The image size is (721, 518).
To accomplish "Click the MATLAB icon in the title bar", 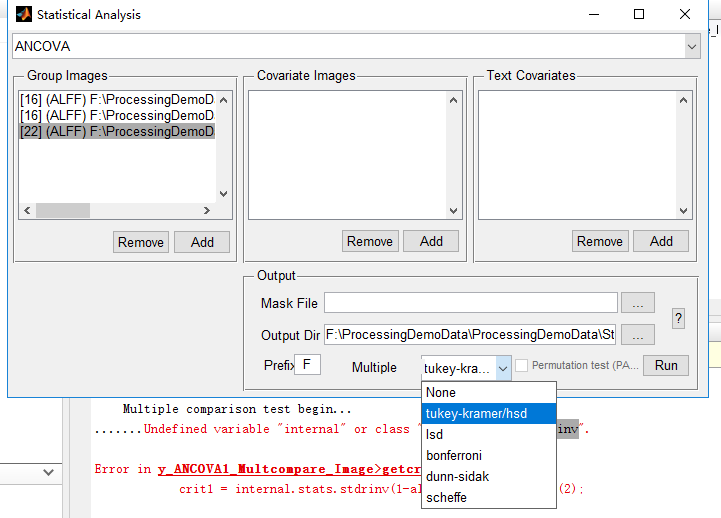I will (24, 14).
